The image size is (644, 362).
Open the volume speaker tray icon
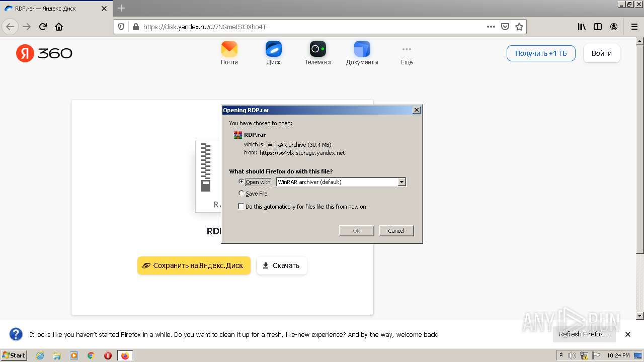[572, 355]
